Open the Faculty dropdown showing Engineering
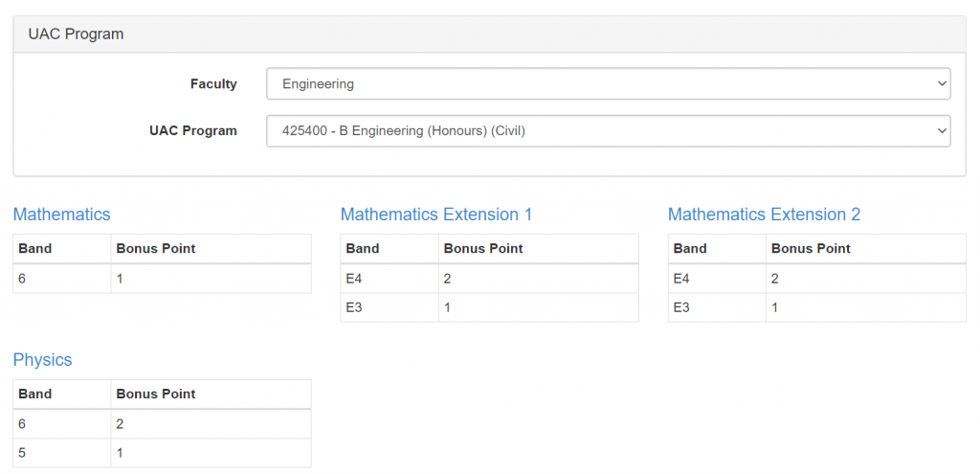 (608, 83)
